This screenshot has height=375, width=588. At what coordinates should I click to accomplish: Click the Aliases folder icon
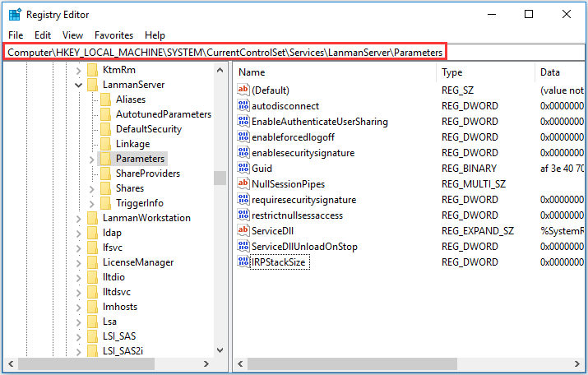tap(106, 100)
